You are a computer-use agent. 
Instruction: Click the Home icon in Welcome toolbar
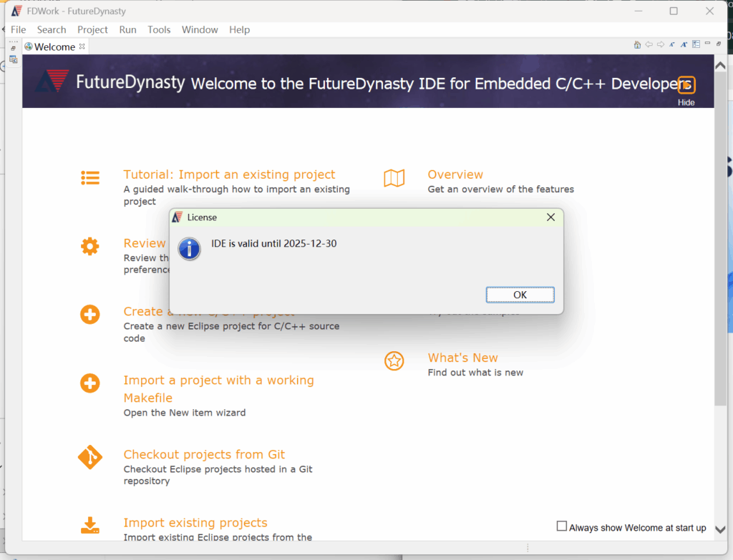(x=637, y=44)
